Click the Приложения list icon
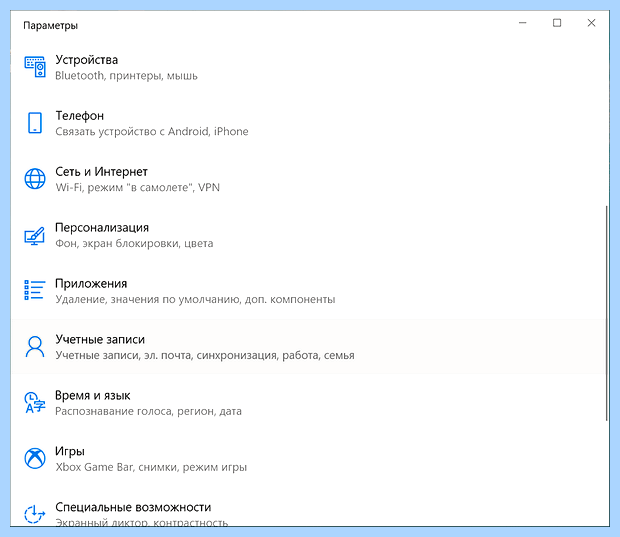The image size is (620, 537). click(x=35, y=290)
